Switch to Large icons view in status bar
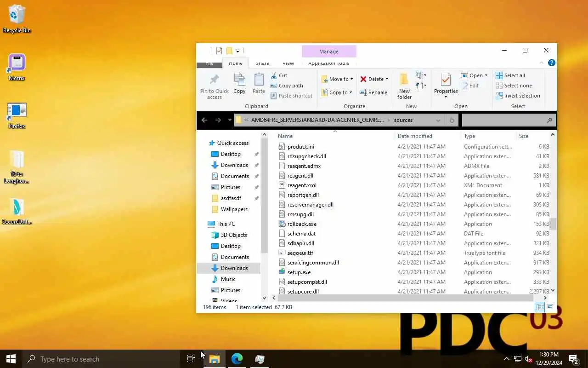588x368 pixels. 550,307
